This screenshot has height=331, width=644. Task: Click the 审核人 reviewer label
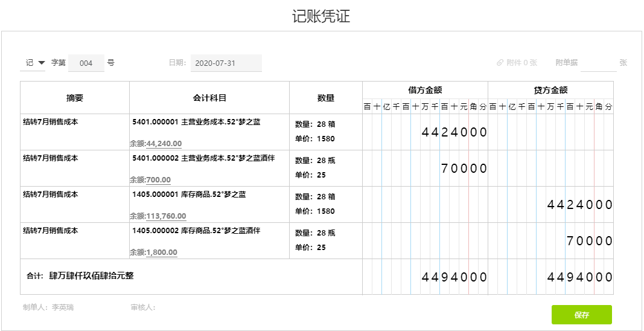(x=142, y=307)
